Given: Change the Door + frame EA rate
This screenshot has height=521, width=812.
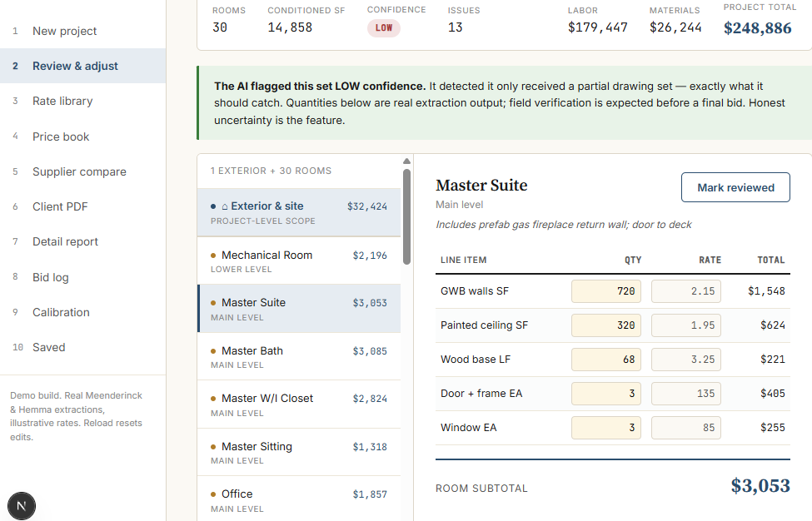Looking at the screenshot, I should (x=685, y=394).
